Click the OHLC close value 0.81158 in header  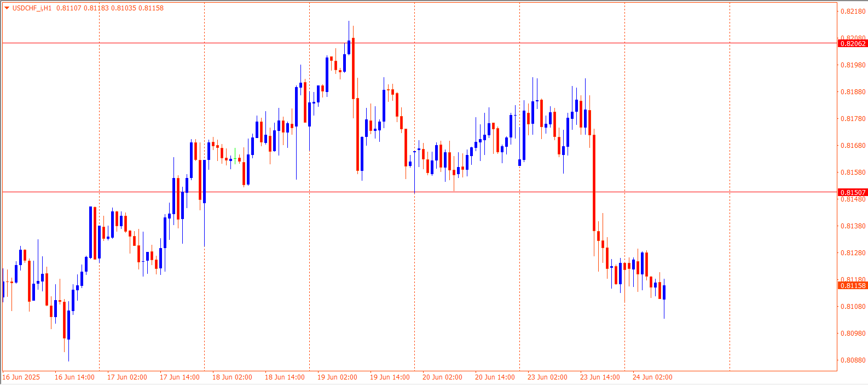pos(151,8)
